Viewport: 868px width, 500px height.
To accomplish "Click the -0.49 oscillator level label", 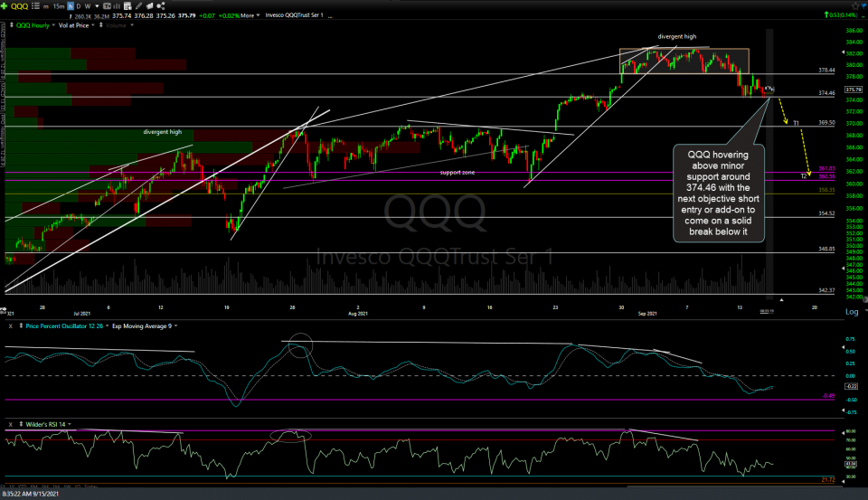I will 828,396.
